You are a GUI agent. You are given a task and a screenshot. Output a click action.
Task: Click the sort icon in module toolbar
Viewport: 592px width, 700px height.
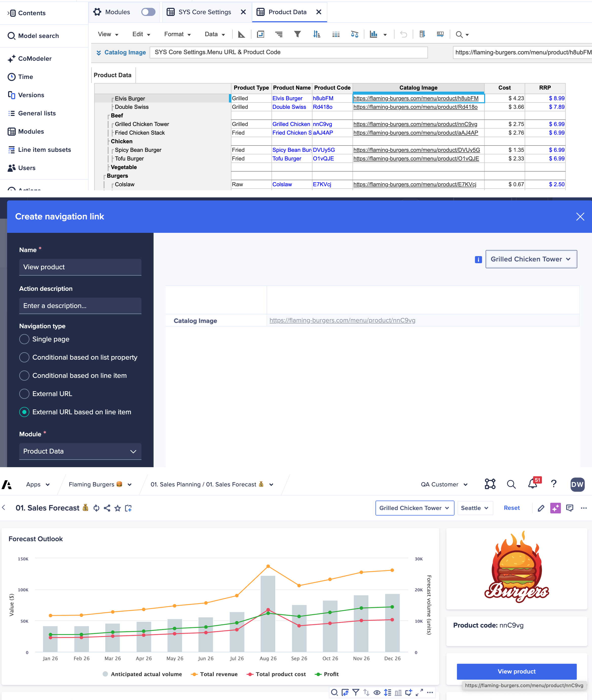coord(316,34)
